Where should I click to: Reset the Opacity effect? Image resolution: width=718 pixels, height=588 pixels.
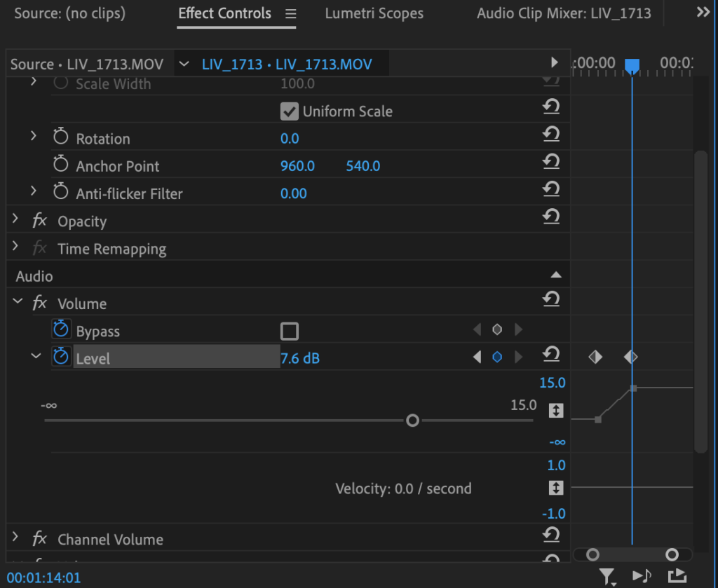pos(552,218)
